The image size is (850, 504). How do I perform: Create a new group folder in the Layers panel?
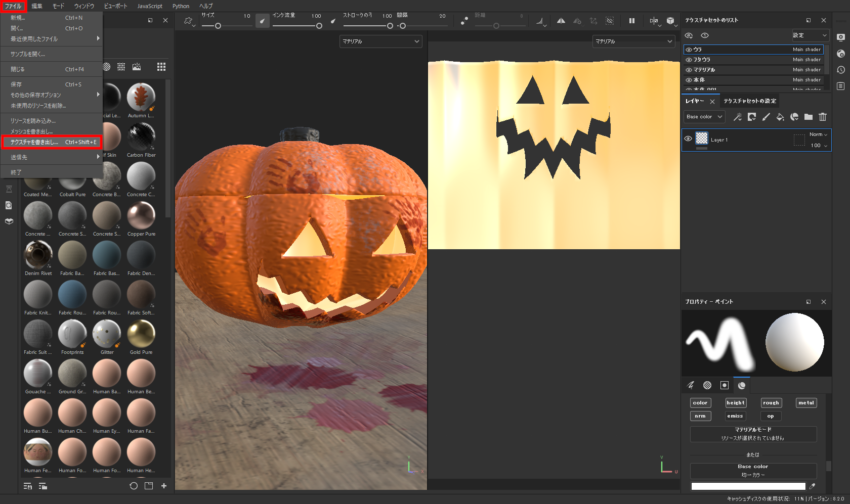(808, 117)
